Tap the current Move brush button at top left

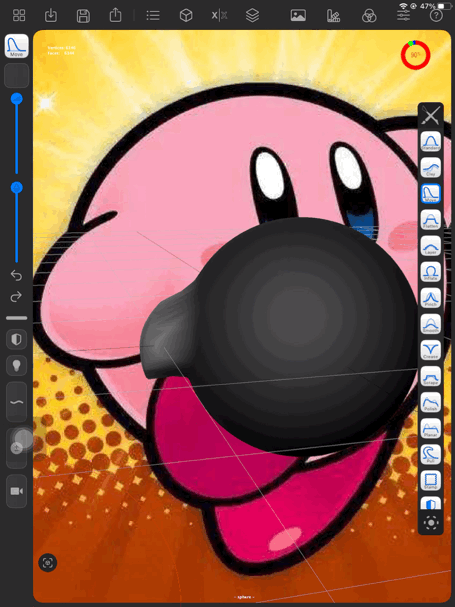[16, 46]
